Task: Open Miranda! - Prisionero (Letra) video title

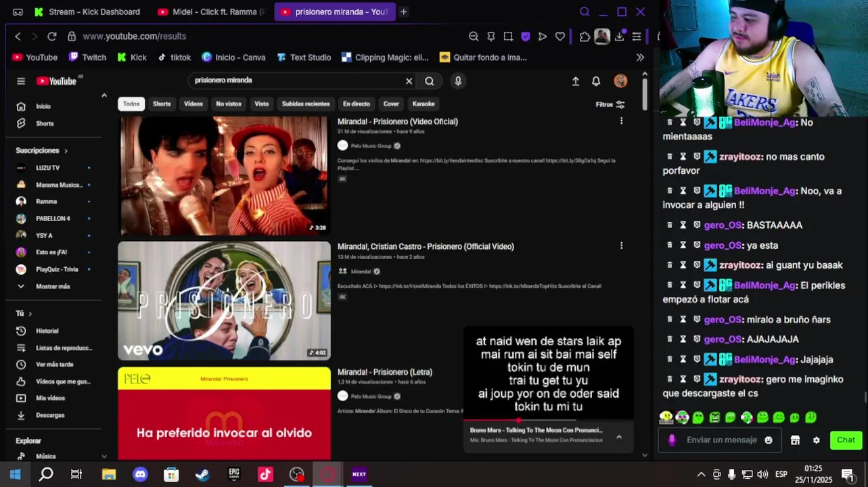Action: tap(385, 372)
